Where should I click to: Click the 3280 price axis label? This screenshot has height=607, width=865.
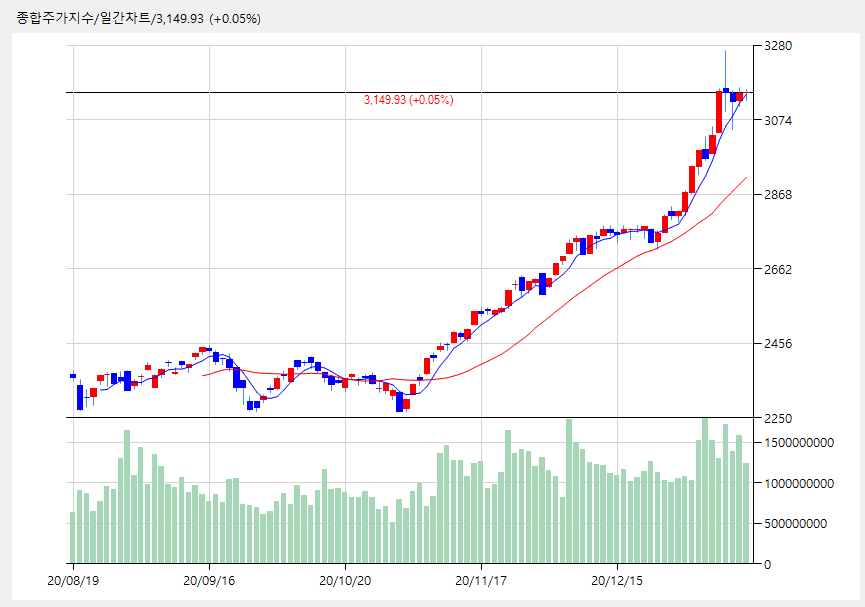coord(778,46)
